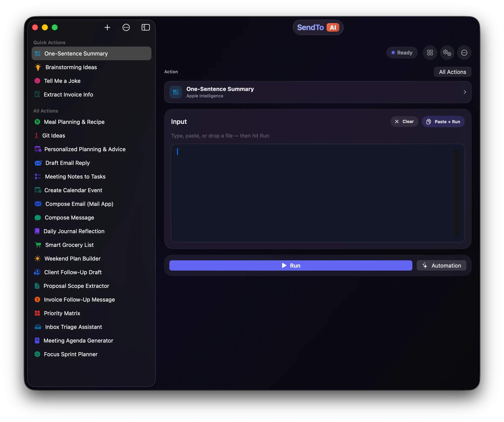
Task: Select One-Sentence Summary in Quick Actions
Action: 91,54
